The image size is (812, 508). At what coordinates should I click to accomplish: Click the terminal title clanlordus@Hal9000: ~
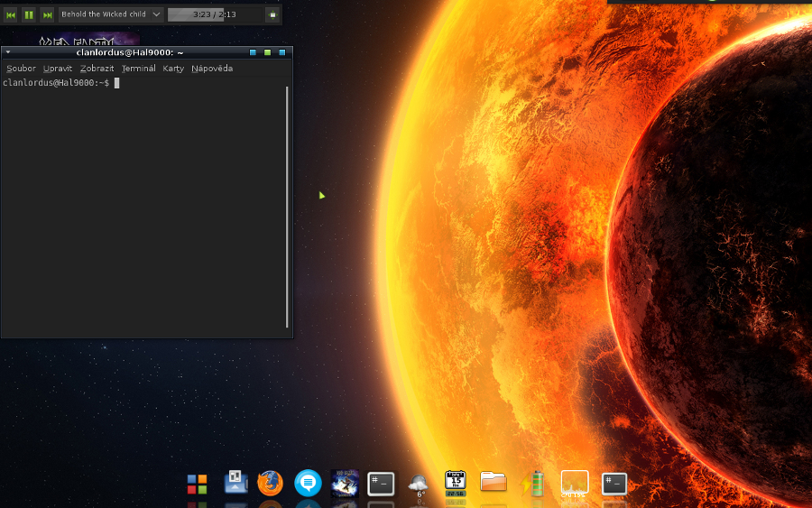[x=129, y=52]
